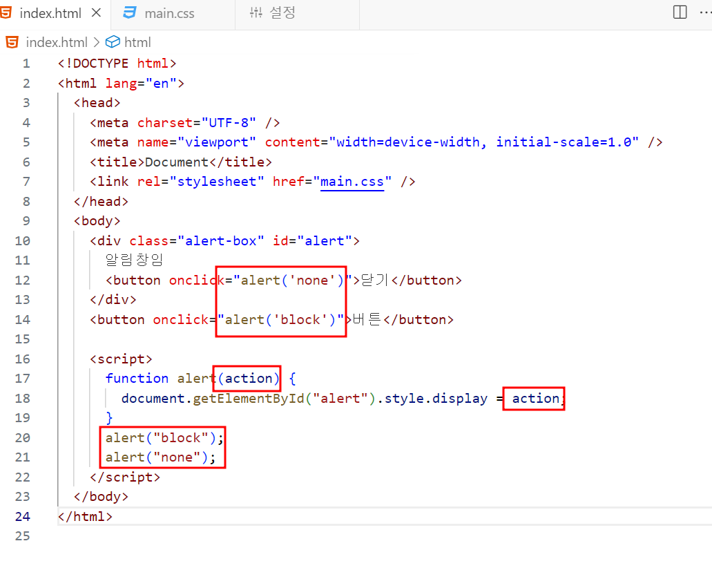The image size is (712, 588).
Task: Click line number 10 in gutter
Action: tap(23, 241)
